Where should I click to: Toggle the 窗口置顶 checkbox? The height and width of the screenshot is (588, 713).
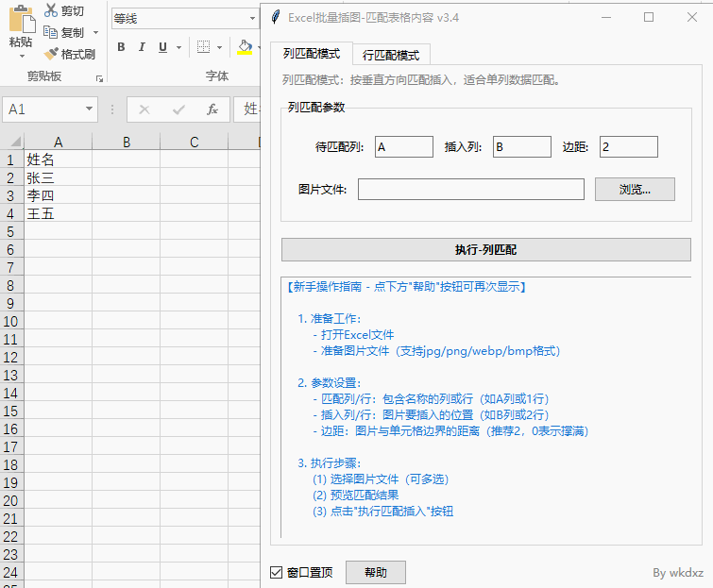[x=276, y=572]
